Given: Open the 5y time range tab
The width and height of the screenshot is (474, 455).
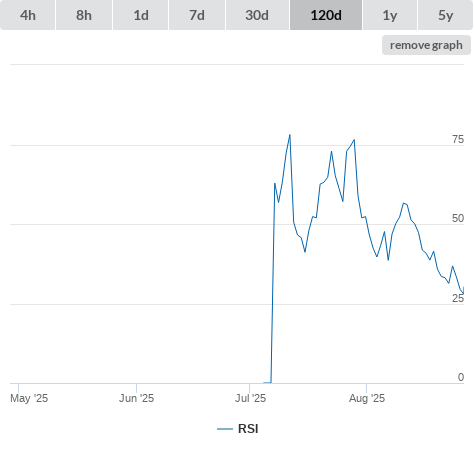Looking at the screenshot, I should click(x=446, y=15).
